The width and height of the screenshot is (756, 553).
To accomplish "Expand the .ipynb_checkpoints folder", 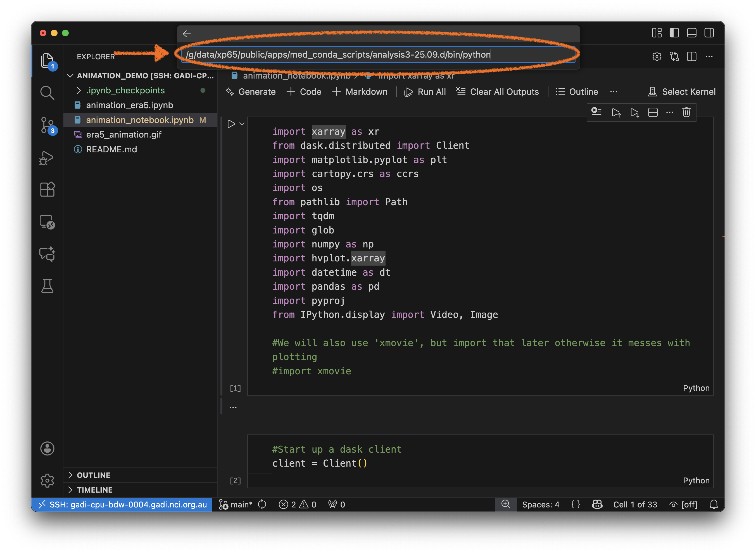I will click(x=125, y=90).
